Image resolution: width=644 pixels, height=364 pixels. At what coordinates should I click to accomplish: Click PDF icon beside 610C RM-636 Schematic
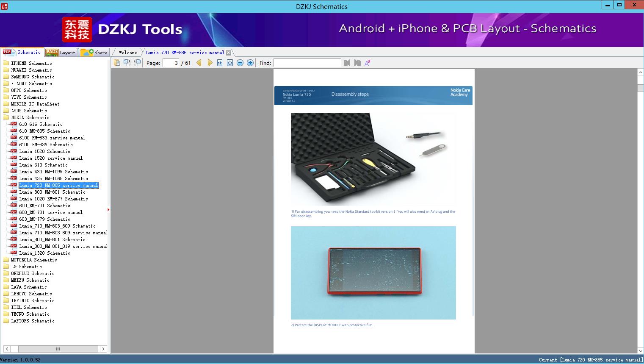point(14,144)
